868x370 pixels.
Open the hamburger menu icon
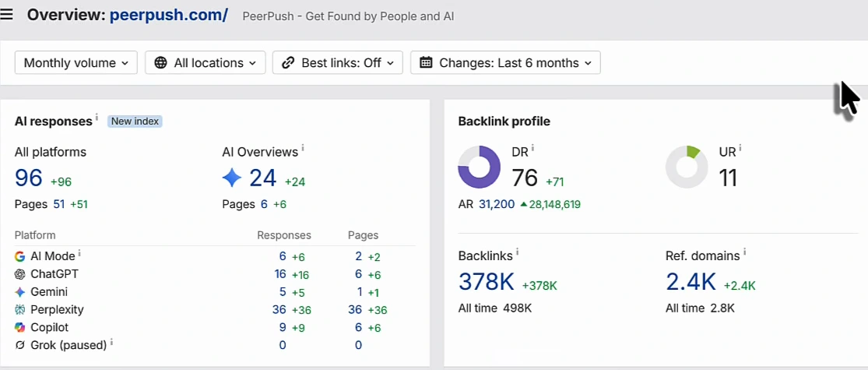(x=7, y=14)
